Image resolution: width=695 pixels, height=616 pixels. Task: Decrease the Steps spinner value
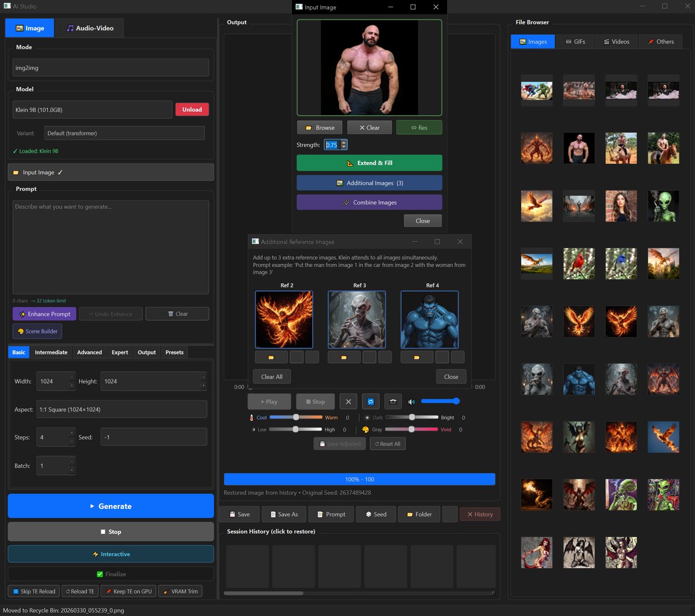tap(71, 441)
